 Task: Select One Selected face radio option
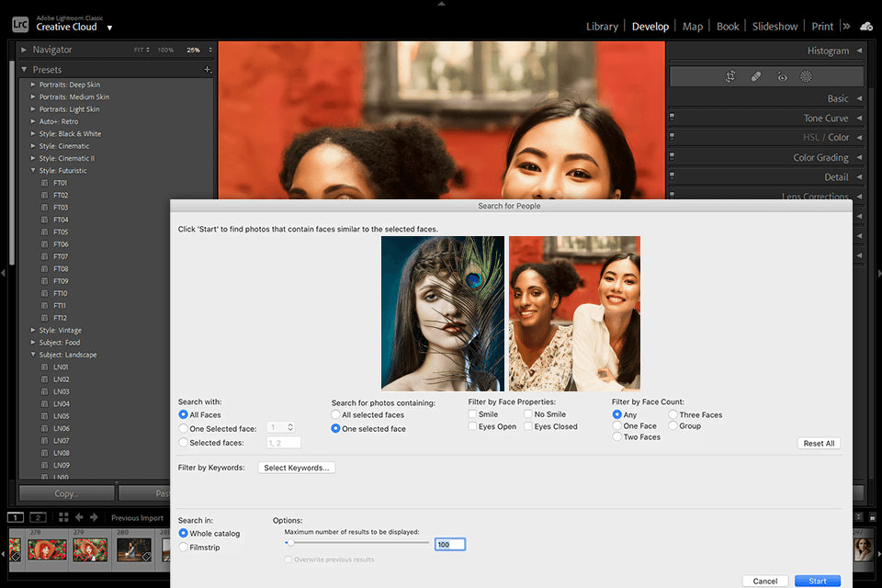pyautogui.click(x=183, y=428)
